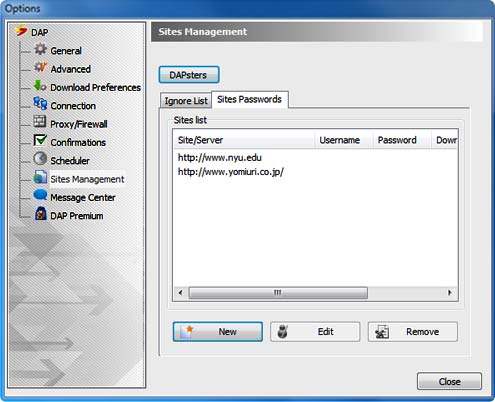The width and height of the screenshot is (495, 402).
Task: Click the Confirmations checkmark icon
Action: pos(40,140)
